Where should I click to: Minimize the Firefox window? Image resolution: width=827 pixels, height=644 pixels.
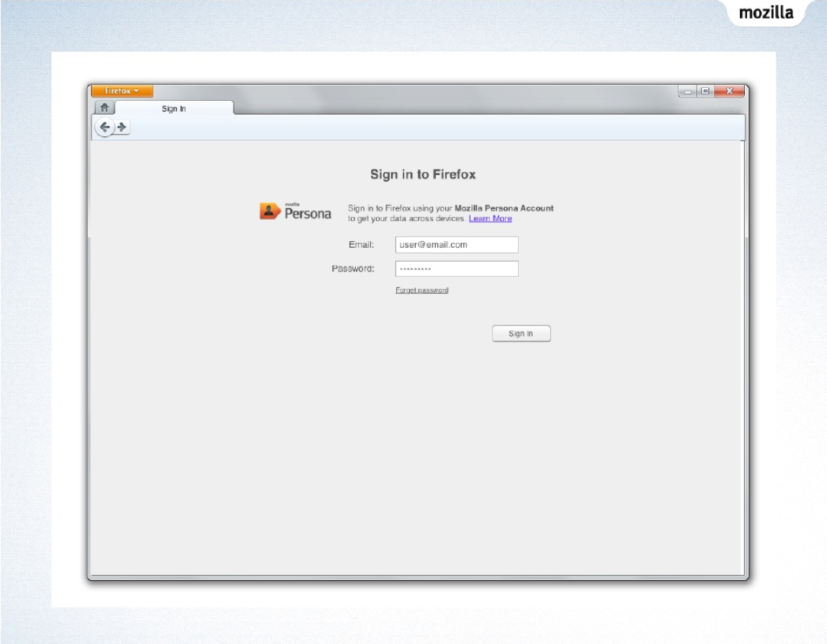click(688, 91)
